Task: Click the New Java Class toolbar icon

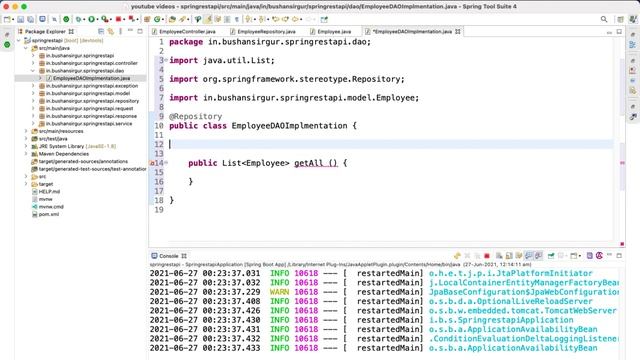Action: (157, 19)
